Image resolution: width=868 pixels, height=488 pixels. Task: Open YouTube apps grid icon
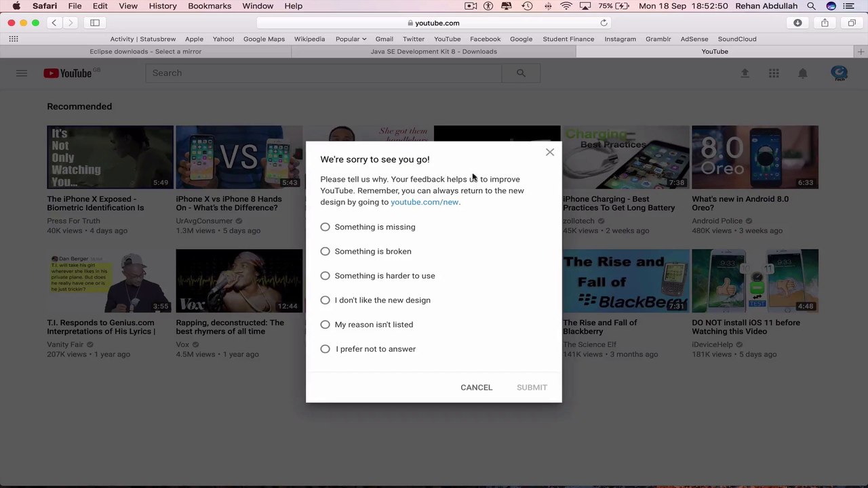774,73
